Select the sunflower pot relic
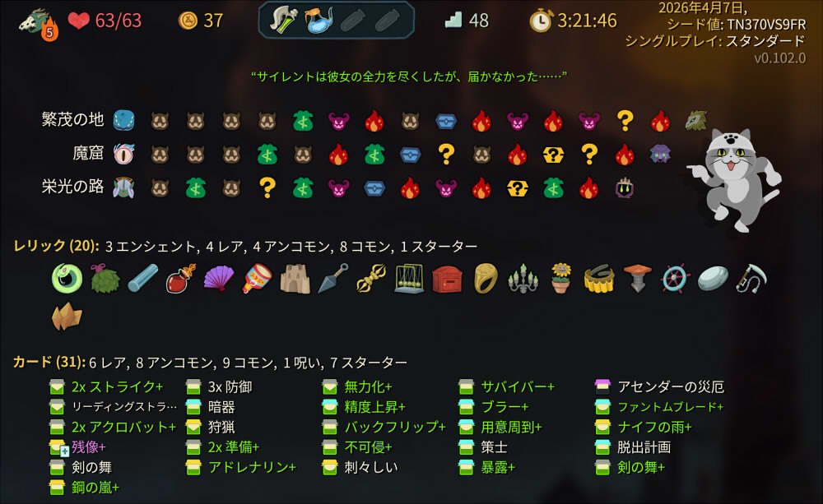 561,278
